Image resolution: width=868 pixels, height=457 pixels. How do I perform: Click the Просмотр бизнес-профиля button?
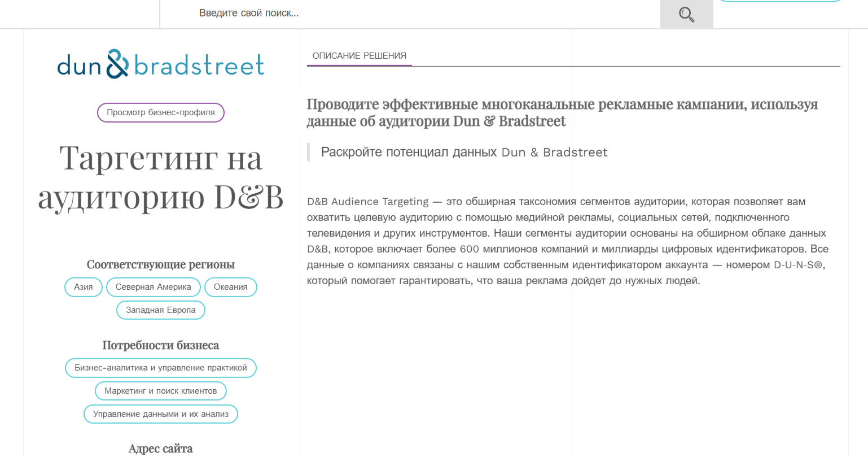tap(160, 112)
